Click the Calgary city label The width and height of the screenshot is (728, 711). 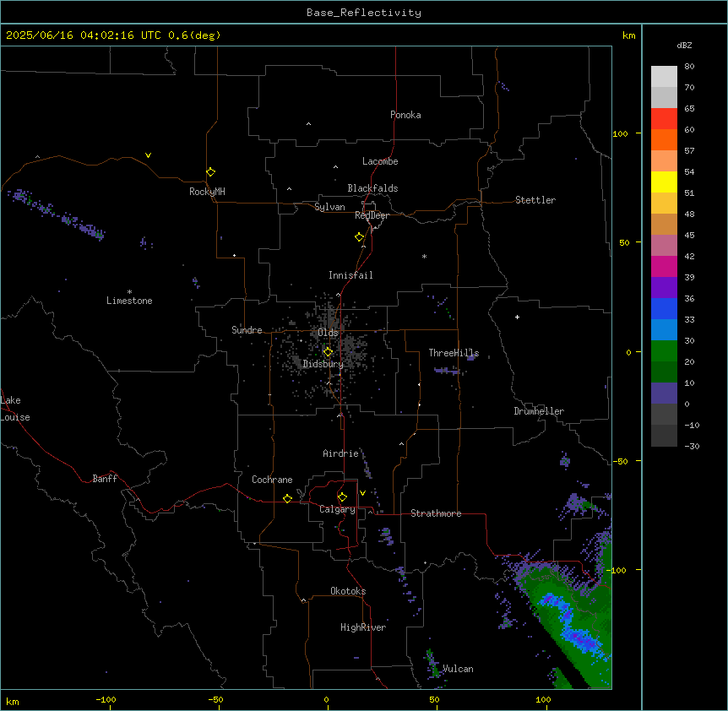click(337, 509)
